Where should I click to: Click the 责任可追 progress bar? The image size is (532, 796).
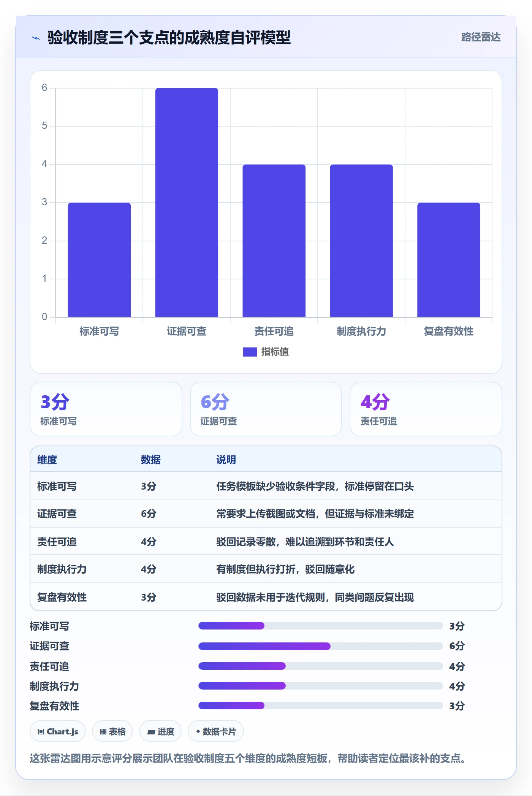tap(321, 666)
